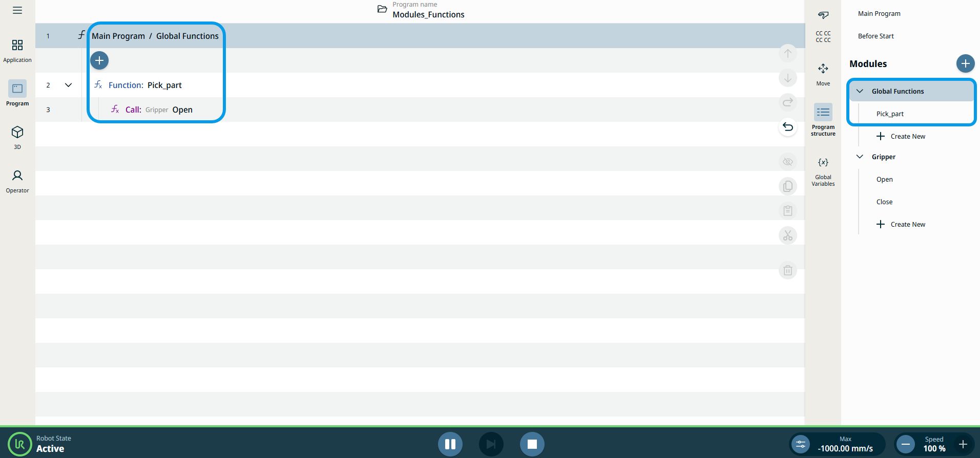Select the Call Gripper Open line
The image size is (980, 458).
[159, 110]
